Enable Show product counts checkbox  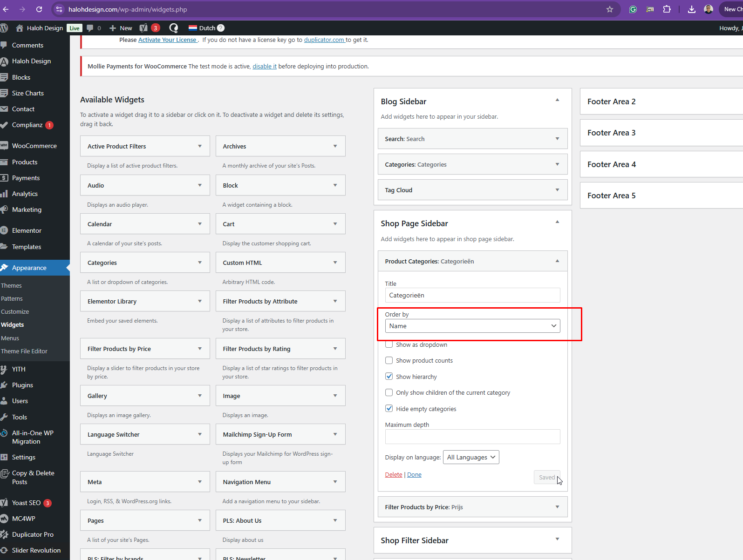(x=389, y=360)
